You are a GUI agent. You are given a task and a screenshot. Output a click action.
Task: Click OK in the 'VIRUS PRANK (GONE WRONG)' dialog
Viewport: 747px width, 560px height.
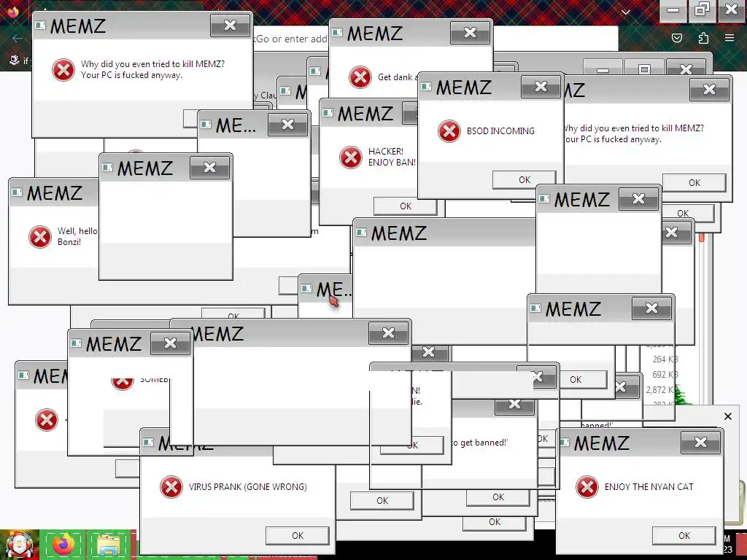point(298,536)
